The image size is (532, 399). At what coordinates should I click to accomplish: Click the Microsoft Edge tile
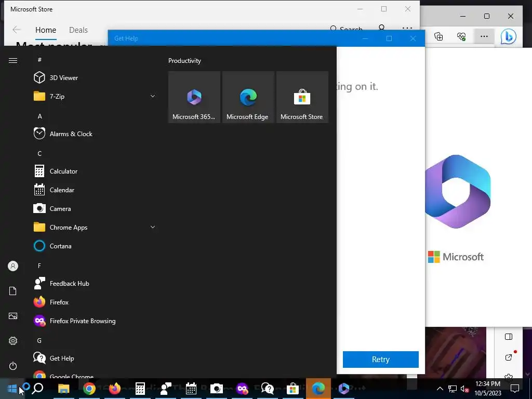(248, 97)
